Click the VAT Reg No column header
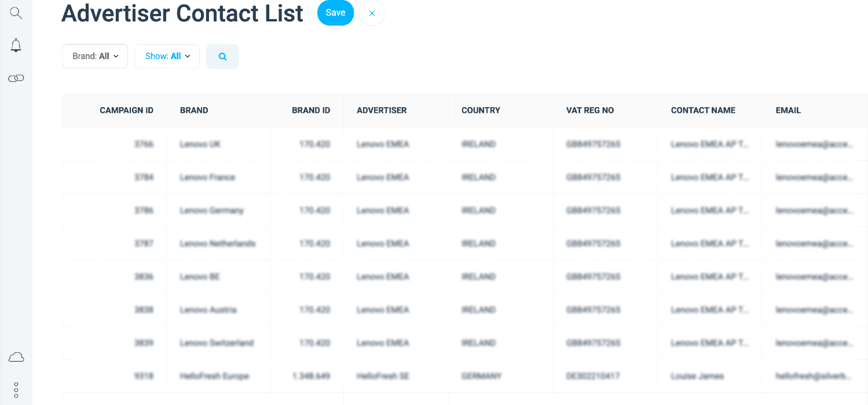Viewport: 868px width, 405px height. (590, 110)
